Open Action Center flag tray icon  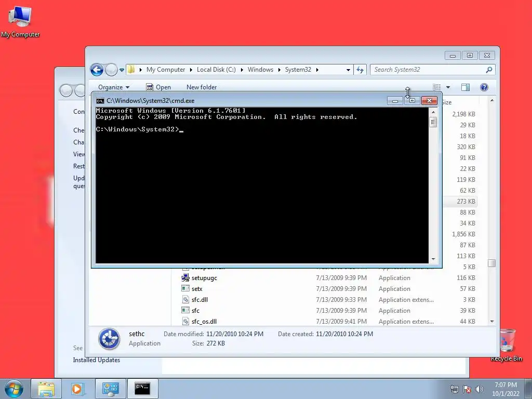tap(467, 389)
